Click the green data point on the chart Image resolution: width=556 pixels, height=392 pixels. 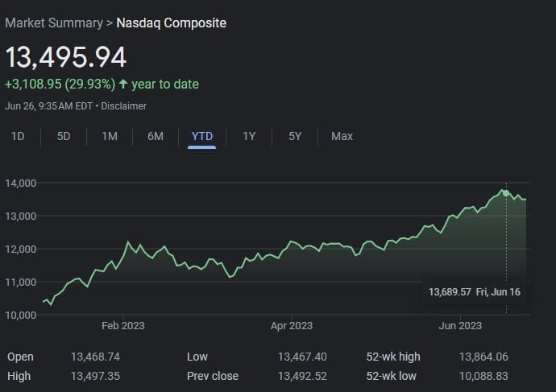(x=506, y=193)
